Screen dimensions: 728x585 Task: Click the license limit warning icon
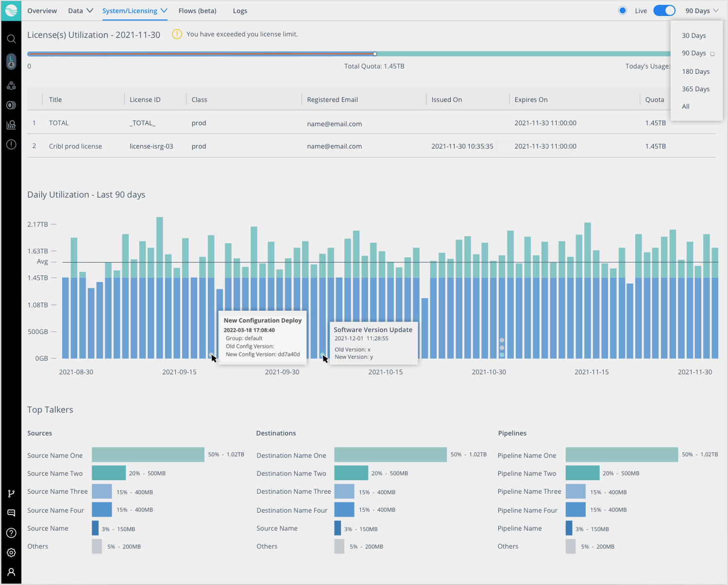tap(177, 34)
